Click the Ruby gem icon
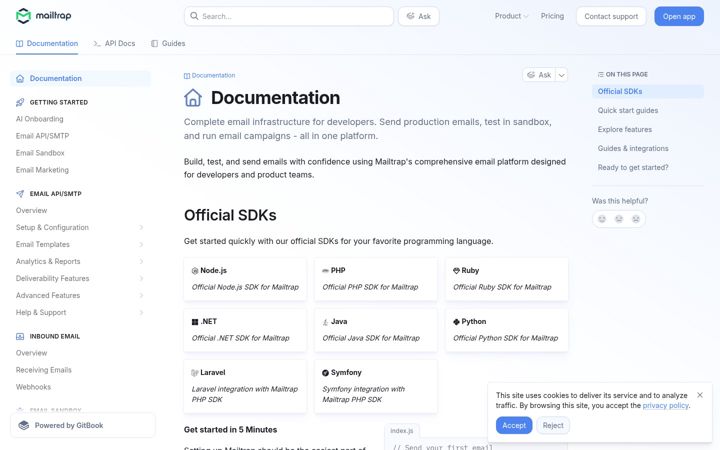This screenshot has height=450, width=720. (x=456, y=271)
